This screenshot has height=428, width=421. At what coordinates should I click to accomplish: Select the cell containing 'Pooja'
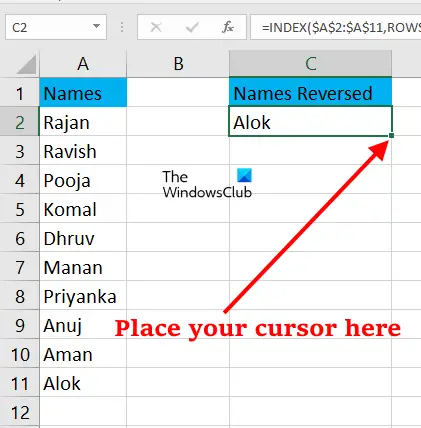coord(83,179)
